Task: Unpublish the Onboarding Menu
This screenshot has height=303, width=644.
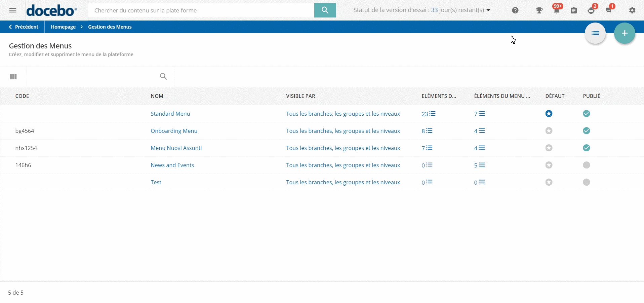Action: (x=587, y=131)
